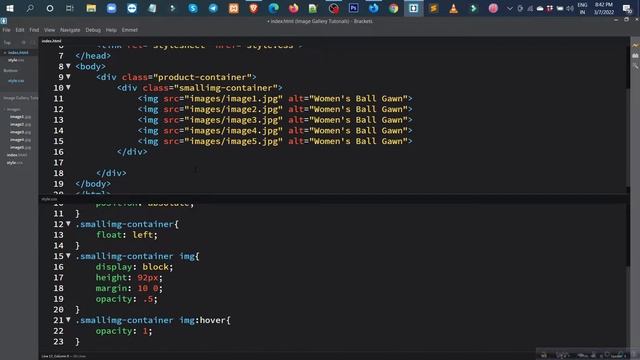Click the index.html pane header tab
This screenshot has width=640, height=360.
[x=51, y=41]
